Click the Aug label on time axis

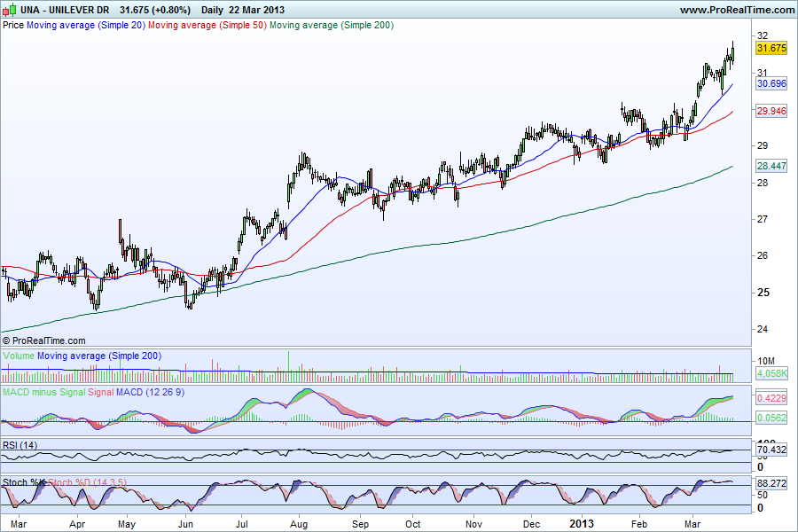(x=300, y=524)
